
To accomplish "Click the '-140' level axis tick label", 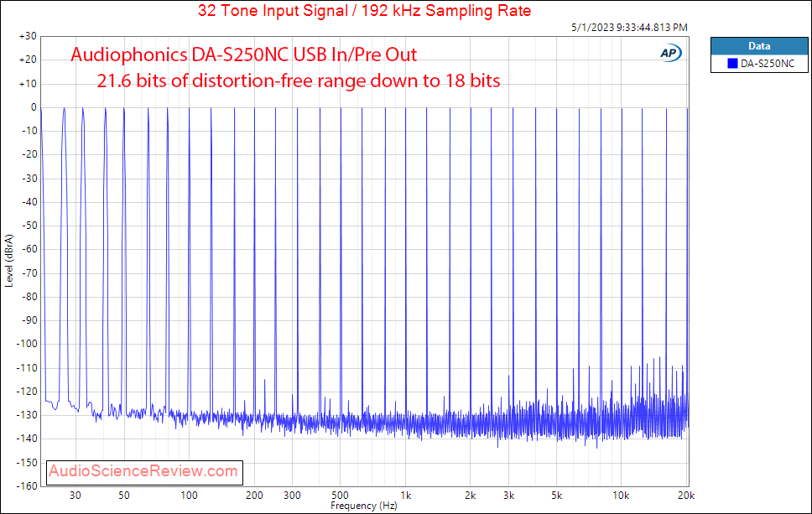I will click(x=27, y=439).
